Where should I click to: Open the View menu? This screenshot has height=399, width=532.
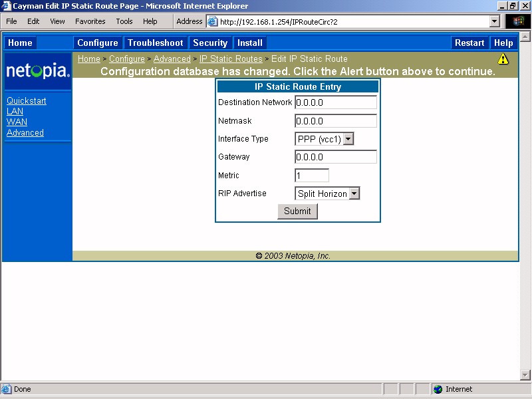point(57,21)
